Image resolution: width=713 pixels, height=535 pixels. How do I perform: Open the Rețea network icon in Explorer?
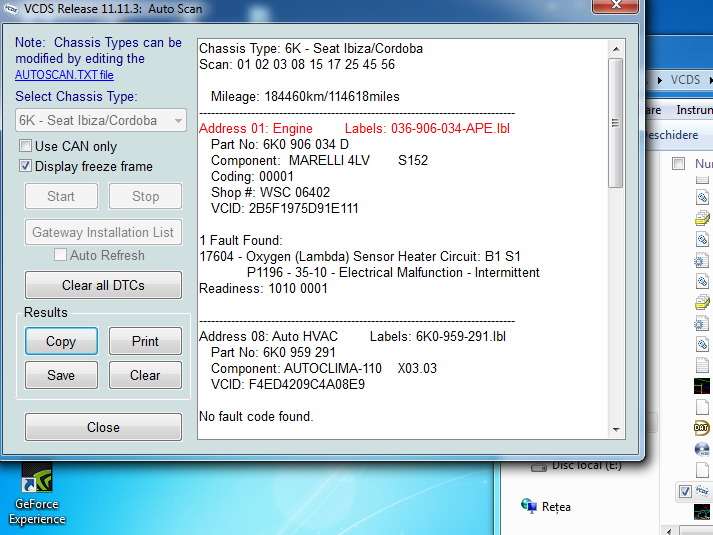coord(546,506)
